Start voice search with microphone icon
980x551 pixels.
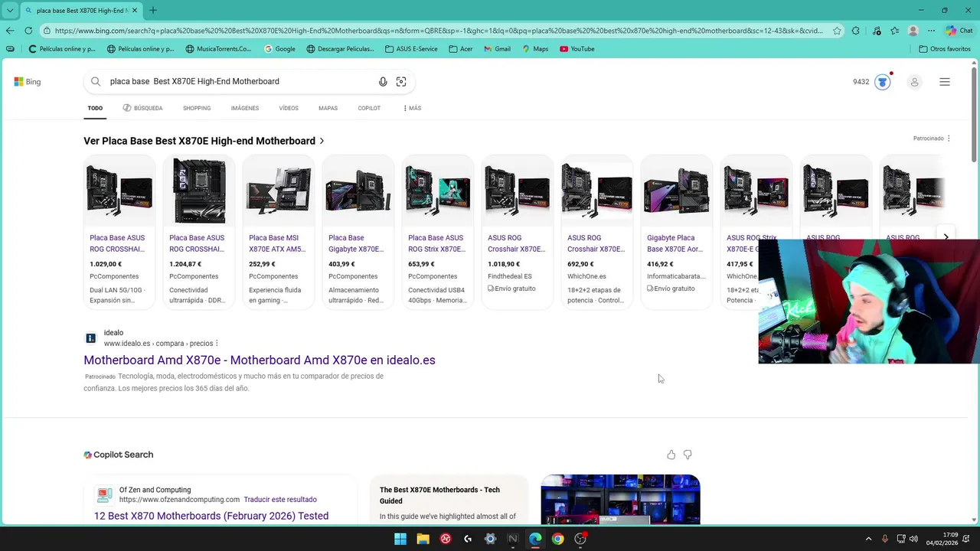[x=383, y=82]
